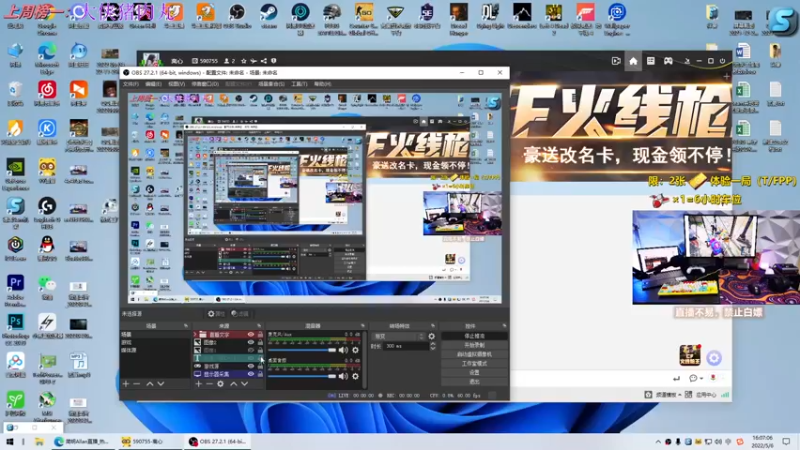Open 麦克风/Aux audio settings gear

point(356,350)
